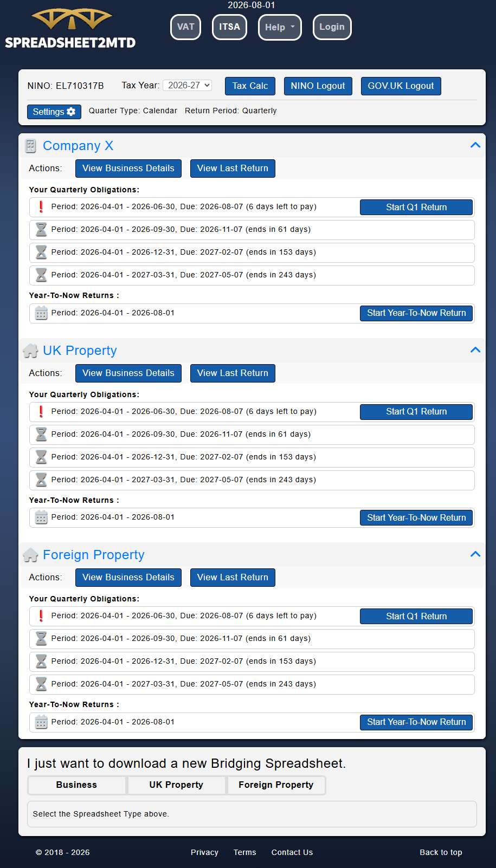The height and width of the screenshot is (868, 496).
Task: Click 'Select the Spreadsheet Type above.' message
Action: point(101,814)
